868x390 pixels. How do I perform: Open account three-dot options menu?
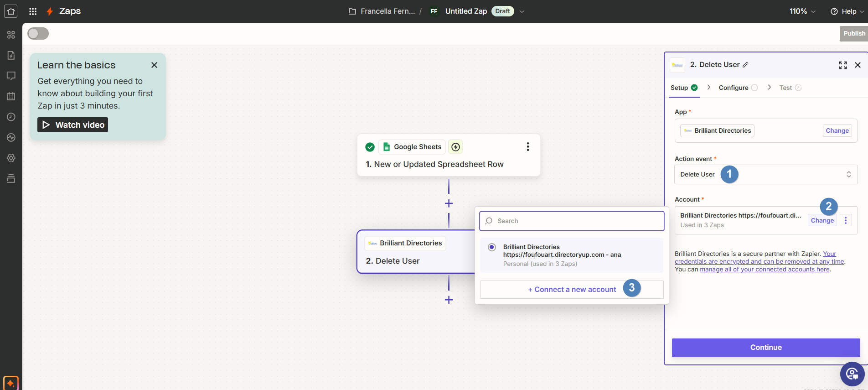846,220
